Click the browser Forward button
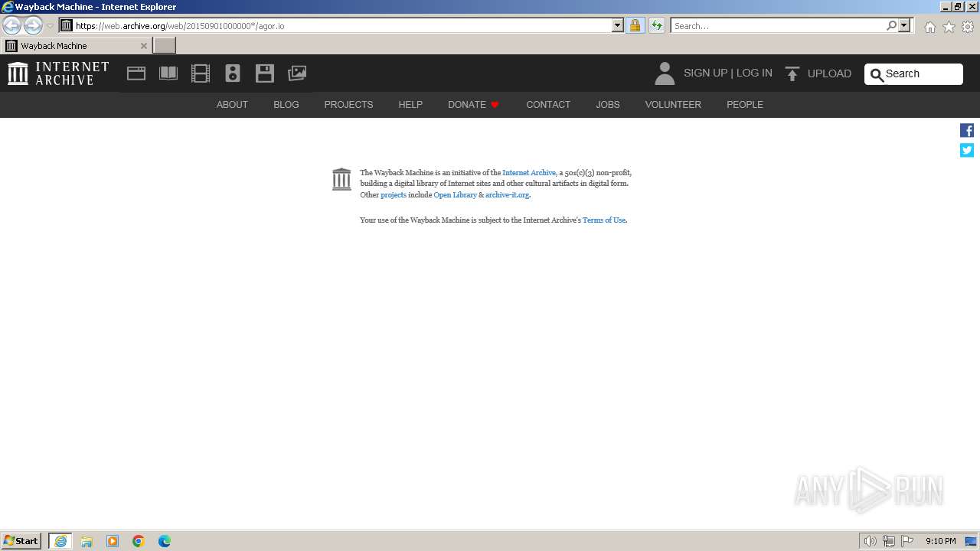 [33, 25]
